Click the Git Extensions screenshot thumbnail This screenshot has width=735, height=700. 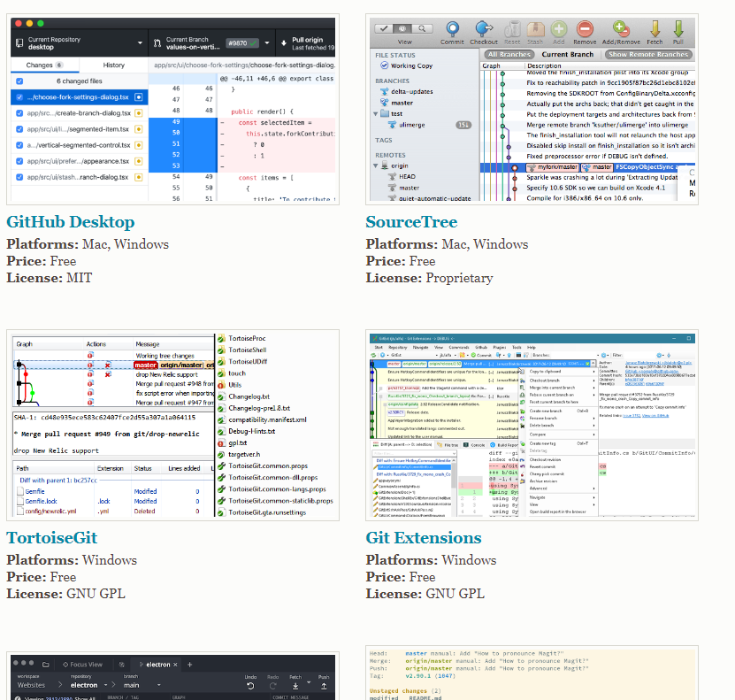click(x=532, y=426)
